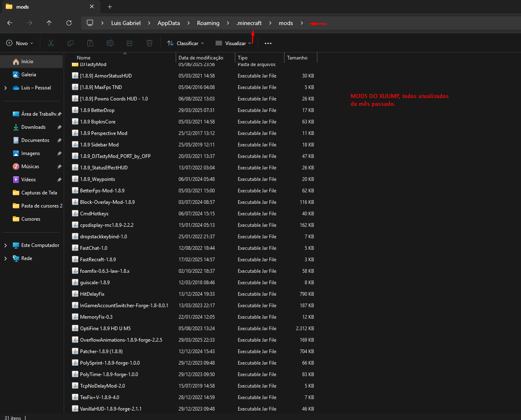Open a new tab with plus icon

point(110,7)
